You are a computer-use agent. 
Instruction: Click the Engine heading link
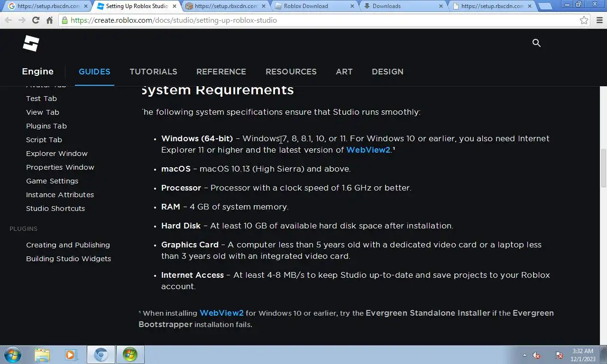tap(37, 72)
